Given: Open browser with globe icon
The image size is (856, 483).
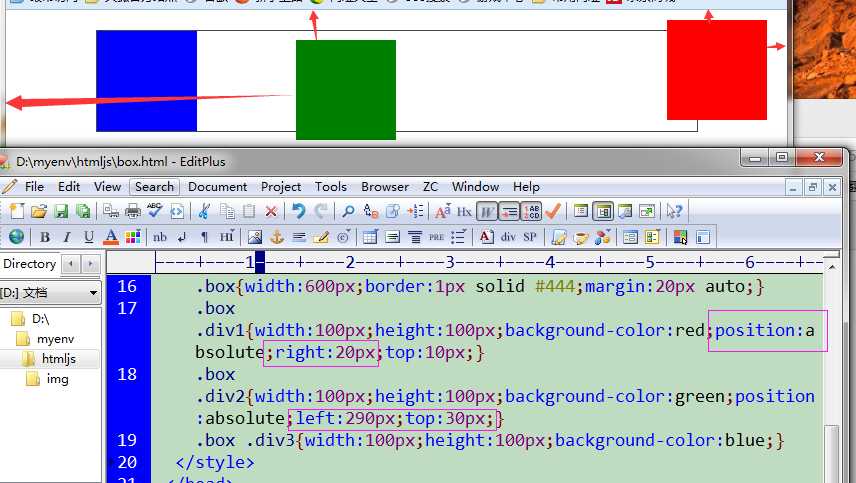Looking at the screenshot, I should pyautogui.click(x=16, y=237).
